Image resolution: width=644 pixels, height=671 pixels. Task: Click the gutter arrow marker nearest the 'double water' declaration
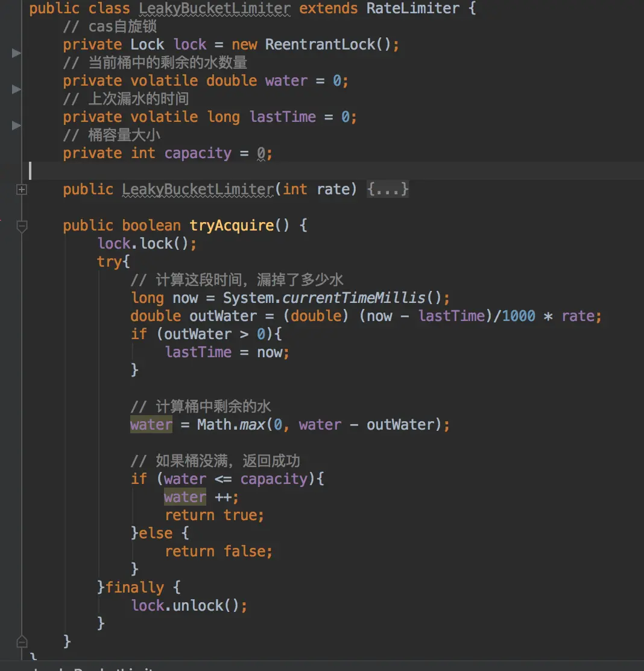16,89
